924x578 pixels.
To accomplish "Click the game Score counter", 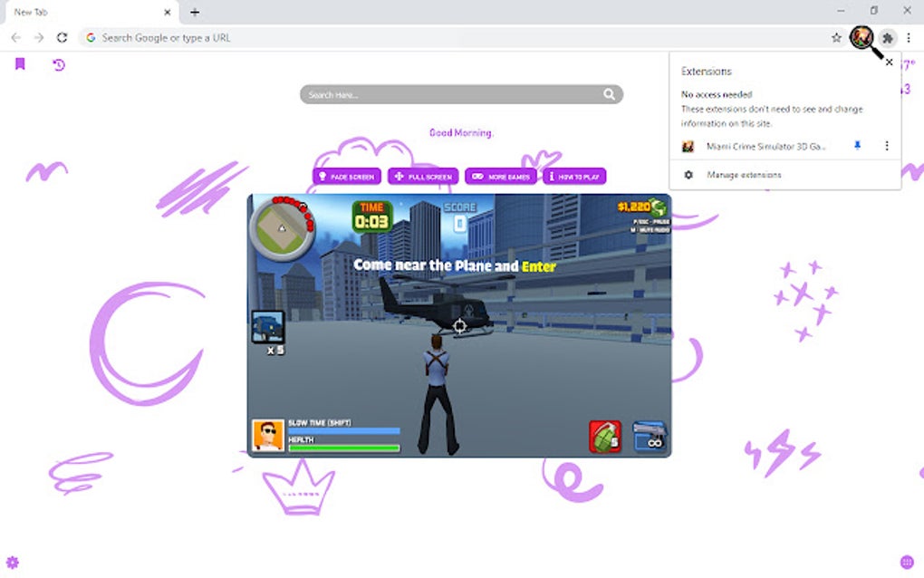I will pos(459,217).
